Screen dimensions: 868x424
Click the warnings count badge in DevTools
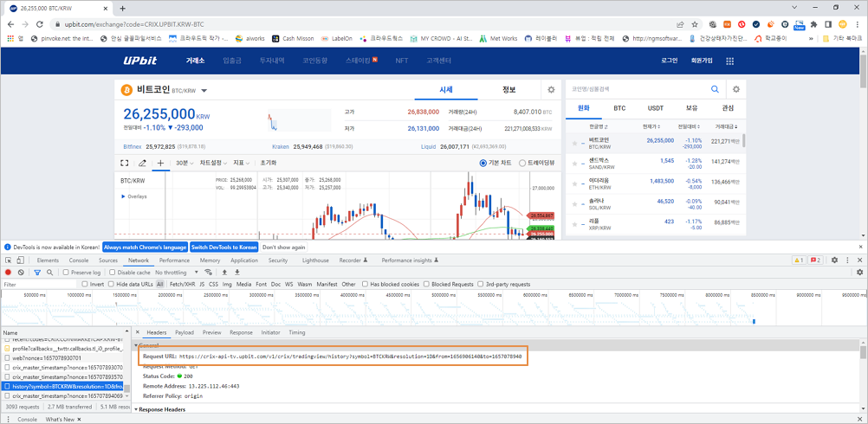pyautogui.click(x=800, y=260)
